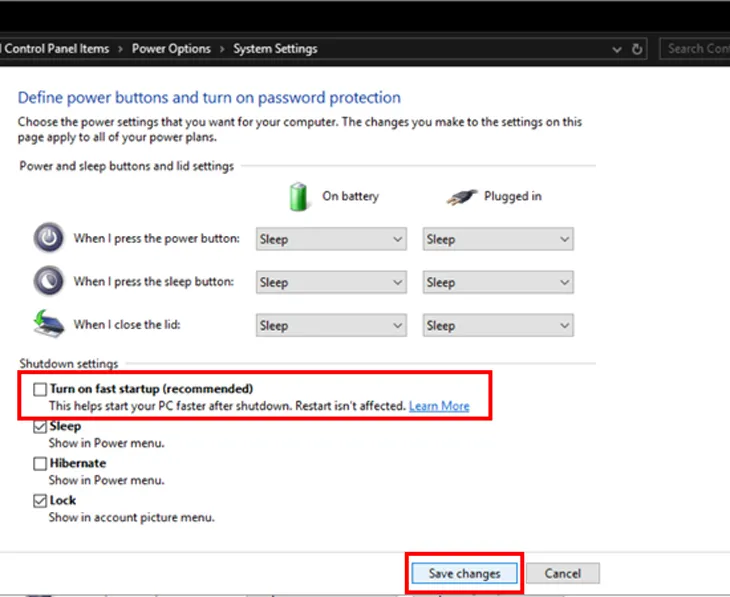The height and width of the screenshot is (597, 730).
Task: Check the Hibernate checkbox
Action: (x=40, y=463)
